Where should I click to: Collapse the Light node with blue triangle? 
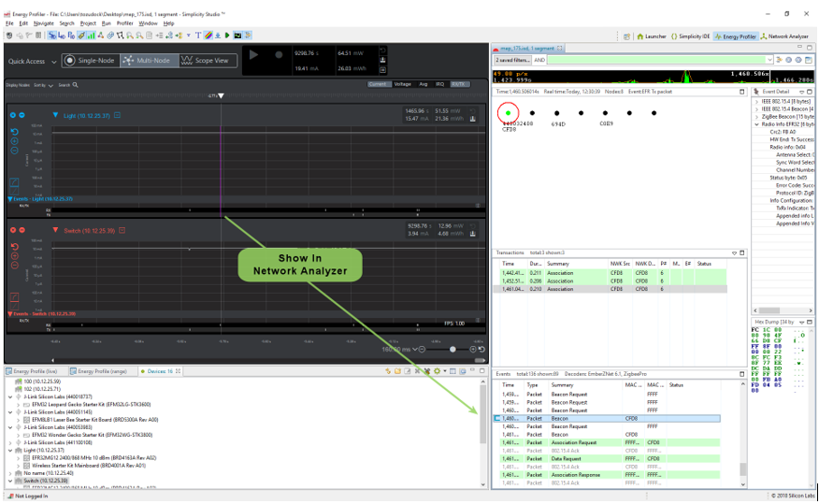point(55,115)
